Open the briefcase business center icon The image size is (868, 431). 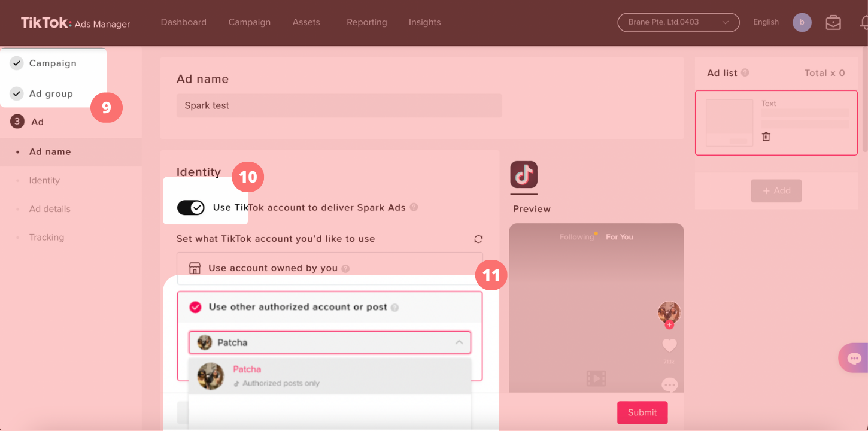tap(833, 23)
